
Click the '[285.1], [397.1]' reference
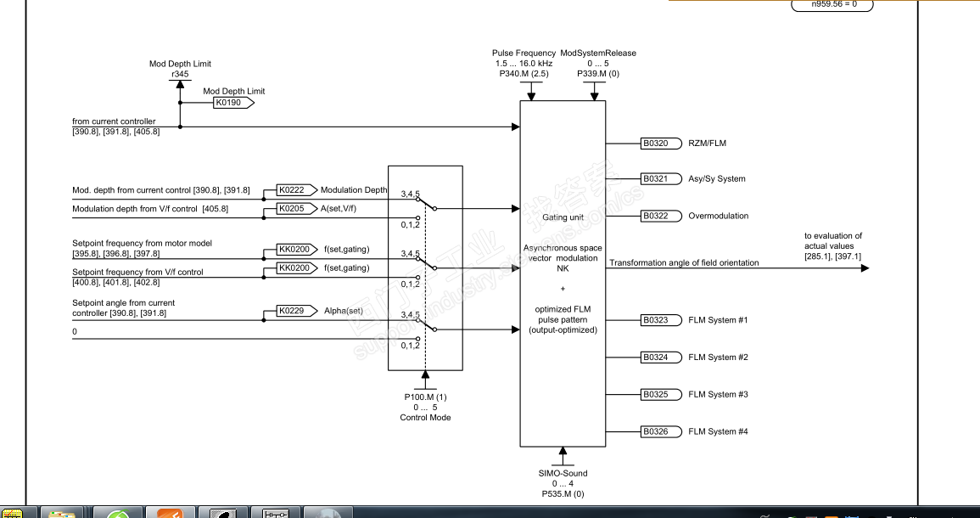(833, 256)
